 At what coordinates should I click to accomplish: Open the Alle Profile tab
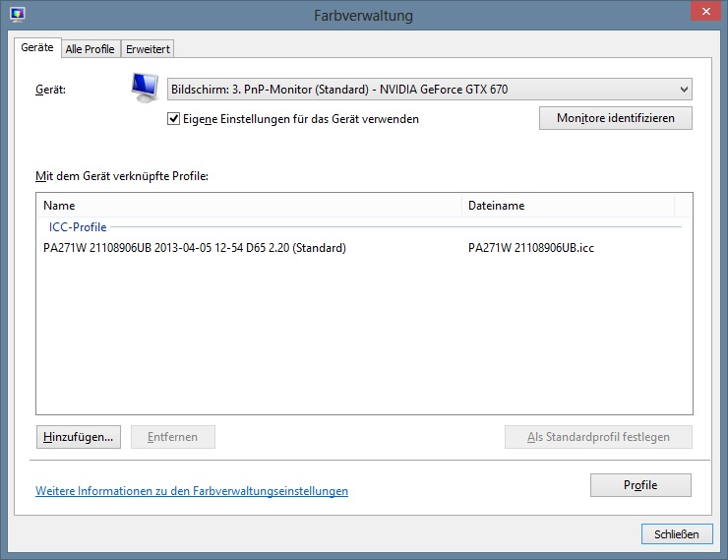point(90,49)
